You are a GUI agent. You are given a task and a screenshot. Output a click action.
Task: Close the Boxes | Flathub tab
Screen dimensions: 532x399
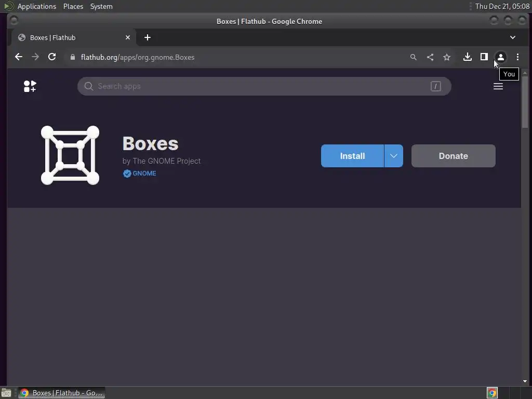click(x=128, y=37)
